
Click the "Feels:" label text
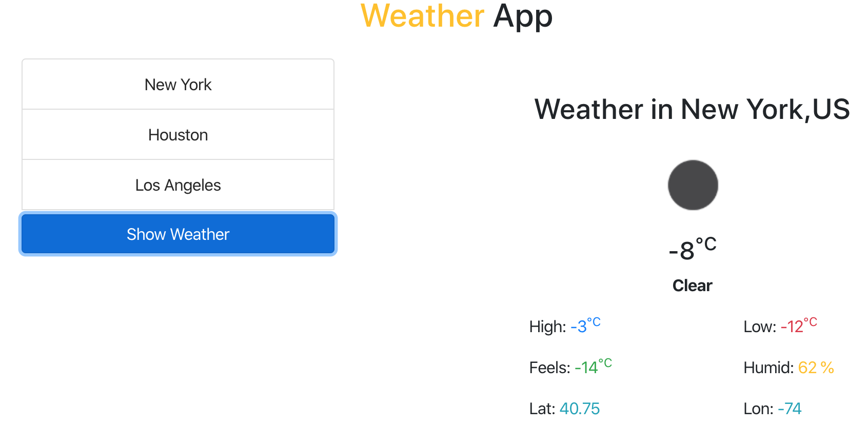click(549, 368)
